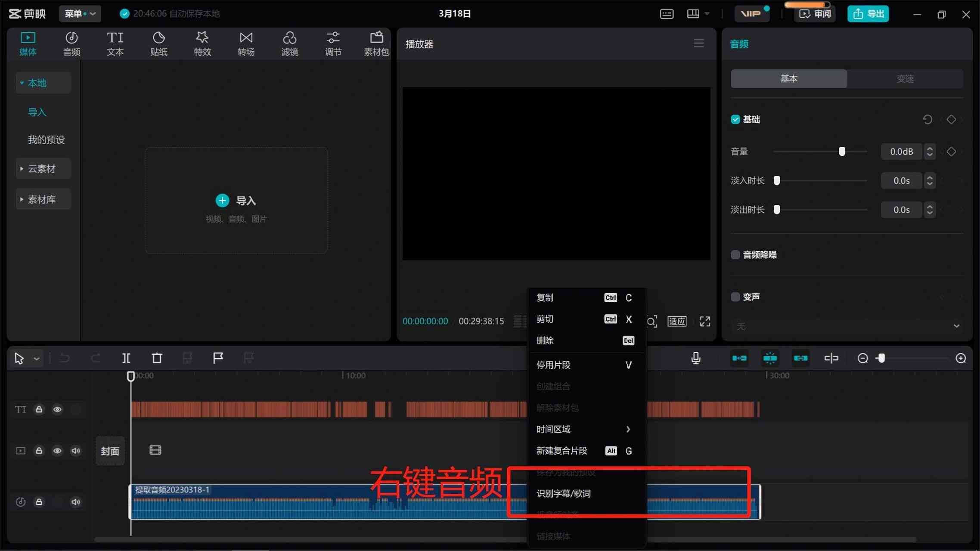Toggle 基础 (Basic) audio settings checkbox
Image resolution: width=980 pixels, height=551 pixels.
pos(735,119)
